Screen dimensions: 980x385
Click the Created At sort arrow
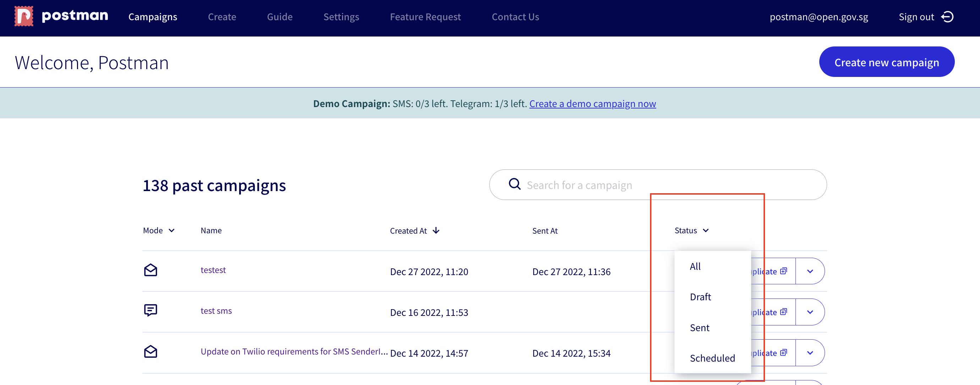436,231
